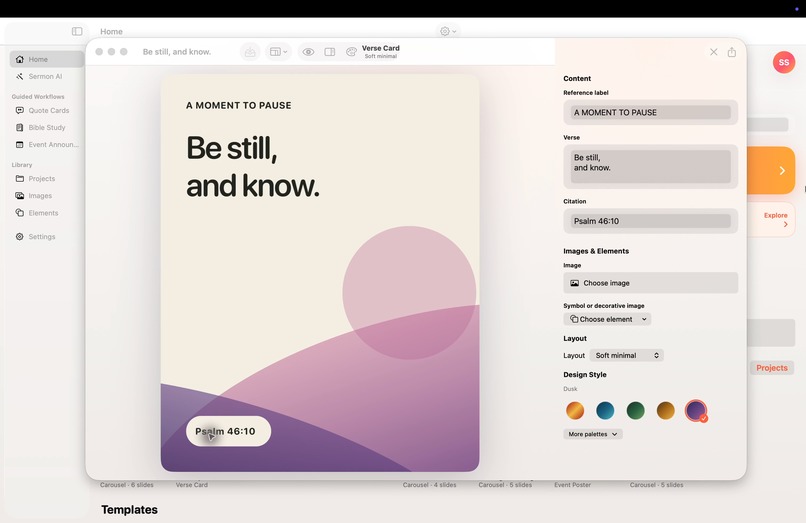Open the gear settings menu in top bar
The height and width of the screenshot is (523, 806).
pyautogui.click(x=448, y=31)
